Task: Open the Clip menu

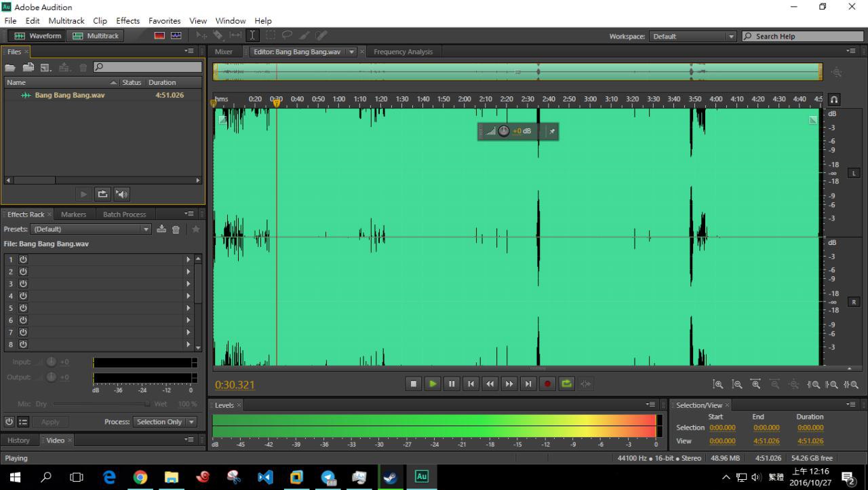Action: (100, 20)
